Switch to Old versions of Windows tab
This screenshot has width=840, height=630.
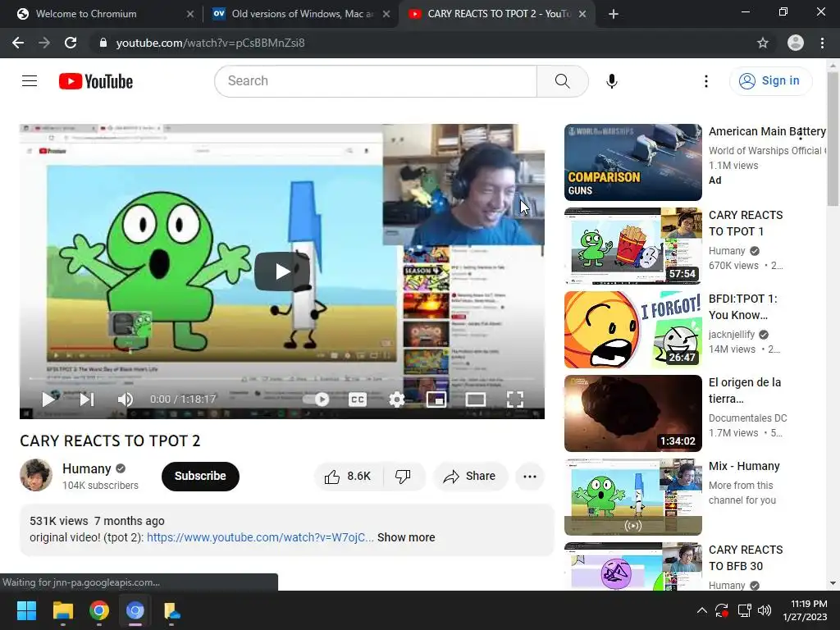click(x=301, y=14)
